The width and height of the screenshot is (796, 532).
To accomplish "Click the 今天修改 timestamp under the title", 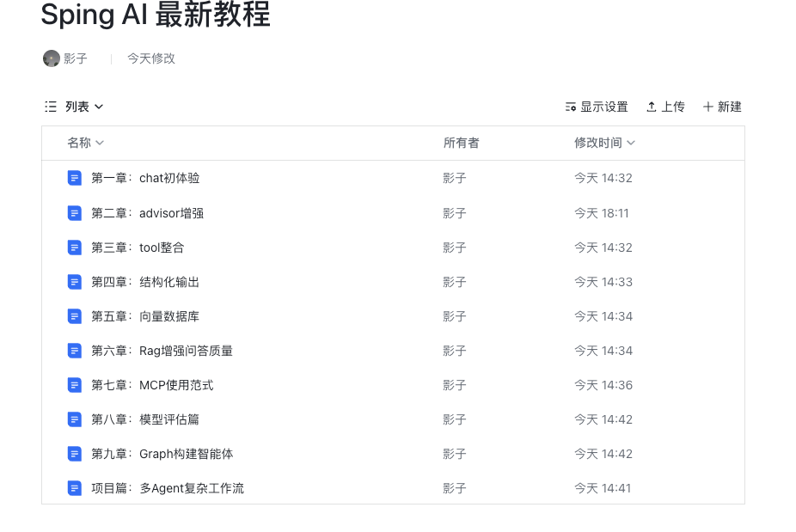I will [x=150, y=58].
